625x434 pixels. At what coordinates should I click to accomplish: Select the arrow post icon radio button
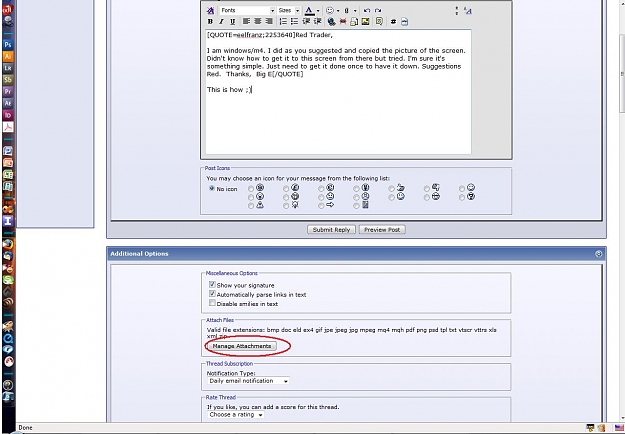(x=321, y=206)
